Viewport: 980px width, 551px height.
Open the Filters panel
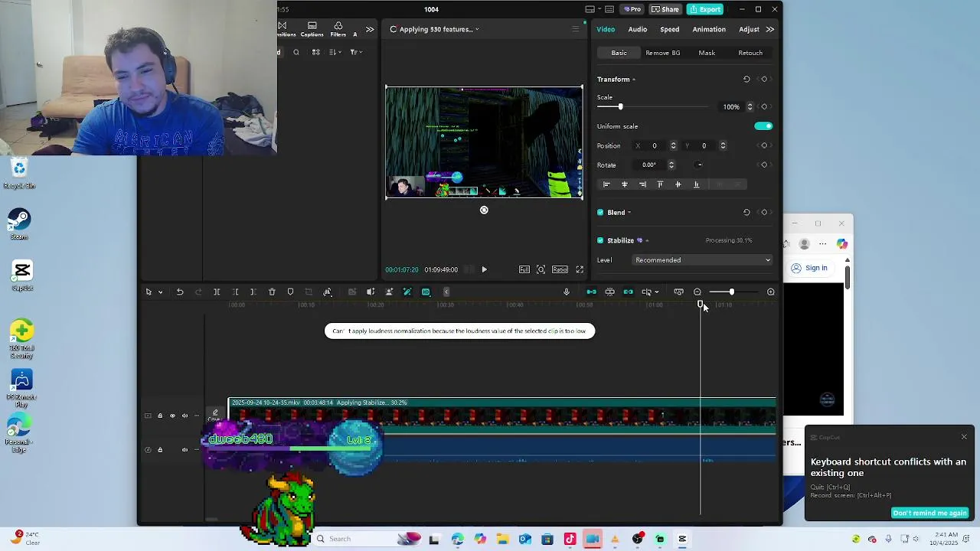coord(338,30)
